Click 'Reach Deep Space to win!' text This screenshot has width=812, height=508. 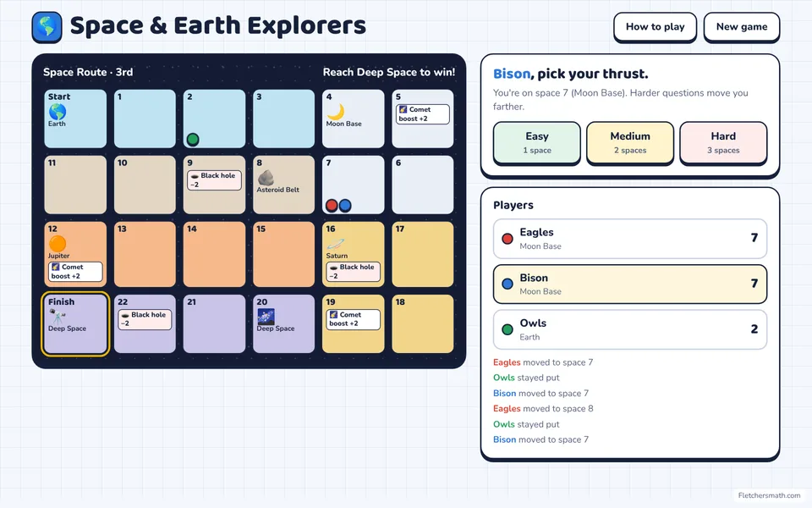pos(389,72)
